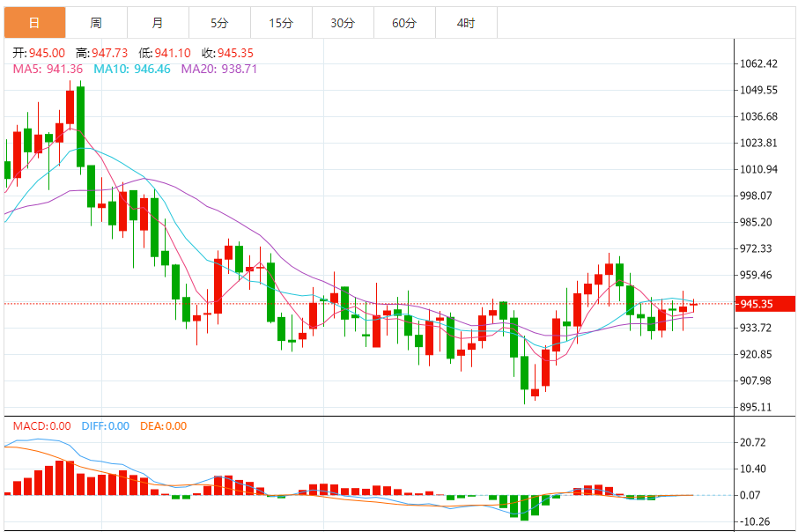Click the -10.26 MACD axis label

click(753, 521)
